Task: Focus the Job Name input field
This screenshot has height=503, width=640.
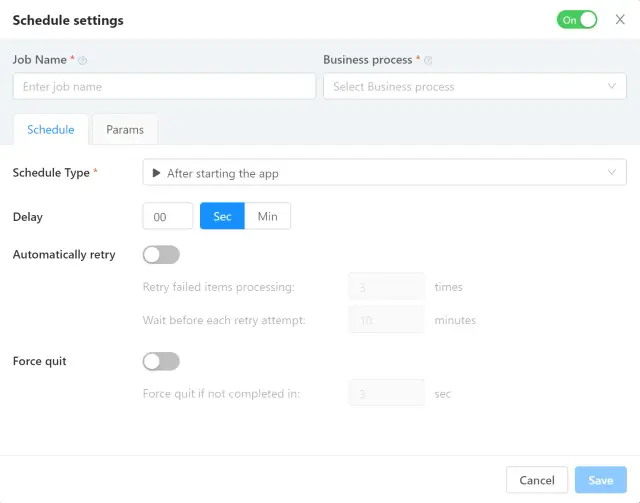Action: pos(164,87)
